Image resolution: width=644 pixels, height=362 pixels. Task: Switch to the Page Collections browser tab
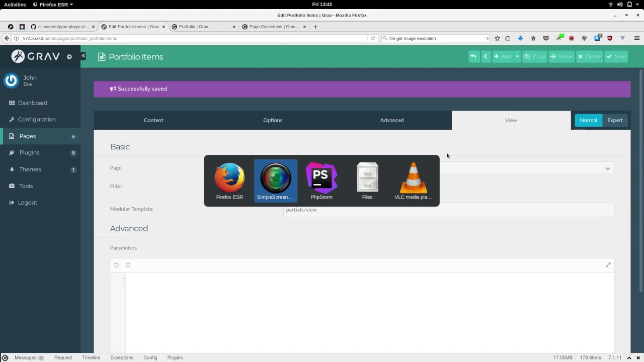pyautogui.click(x=274, y=27)
